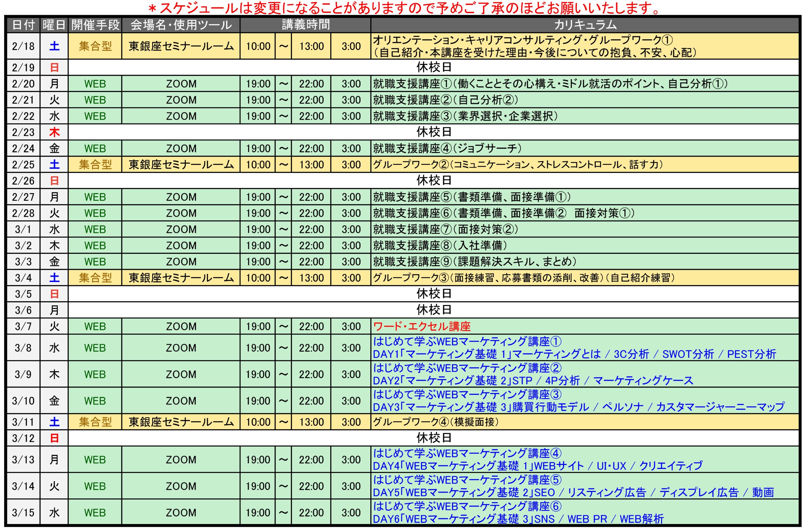This screenshot has height=532, width=804.
Task: Click 就職支援講座⑨(課題解決スキル、まとめ)
Action: tap(475, 262)
